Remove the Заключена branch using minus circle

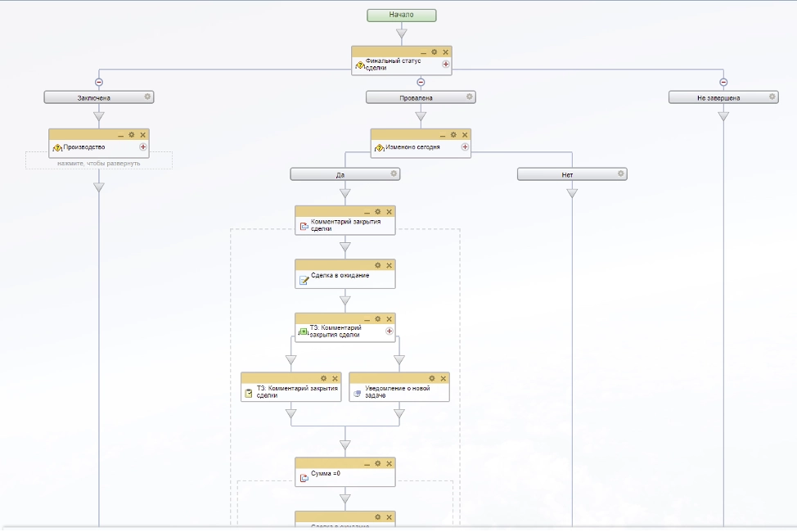point(99,82)
